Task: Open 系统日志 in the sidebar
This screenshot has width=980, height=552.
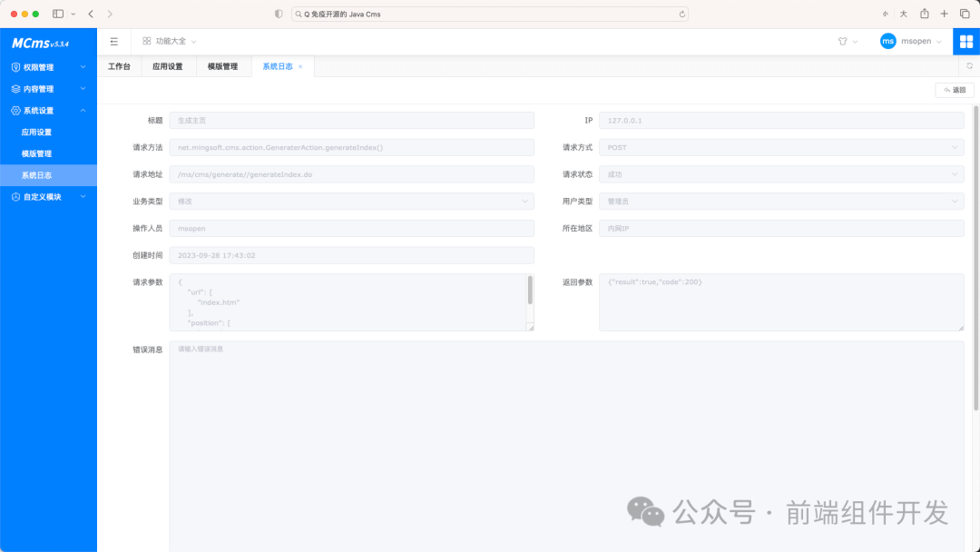Action: pyautogui.click(x=48, y=175)
